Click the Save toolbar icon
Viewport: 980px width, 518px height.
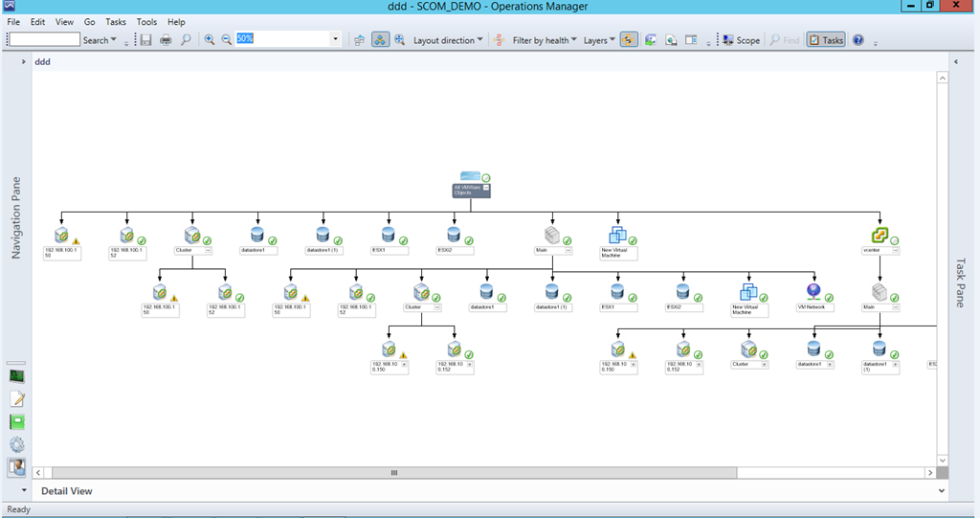point(145,40)
